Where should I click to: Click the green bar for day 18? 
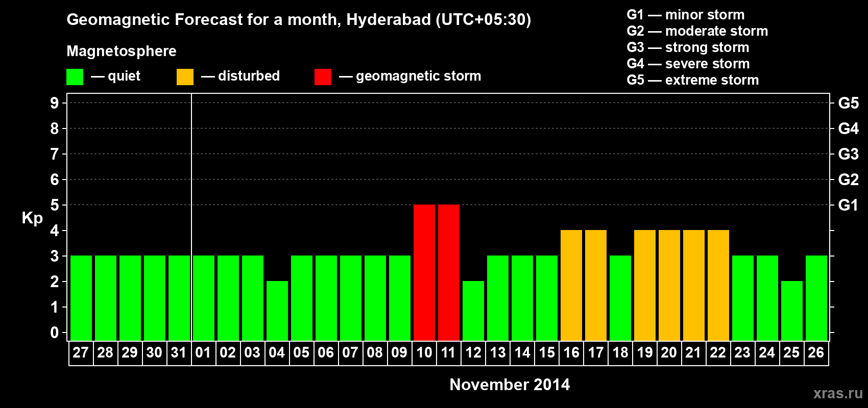coord(620,298)
